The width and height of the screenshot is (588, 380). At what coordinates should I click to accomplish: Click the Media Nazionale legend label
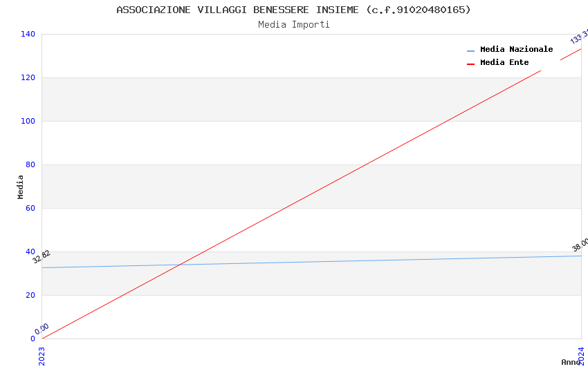click(516, 49)
